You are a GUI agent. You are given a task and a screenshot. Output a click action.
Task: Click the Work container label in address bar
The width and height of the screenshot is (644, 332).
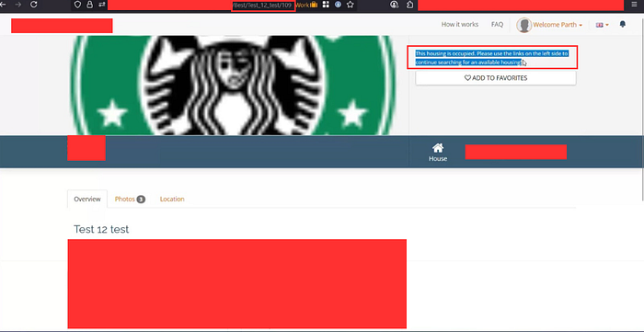point(306,5)
